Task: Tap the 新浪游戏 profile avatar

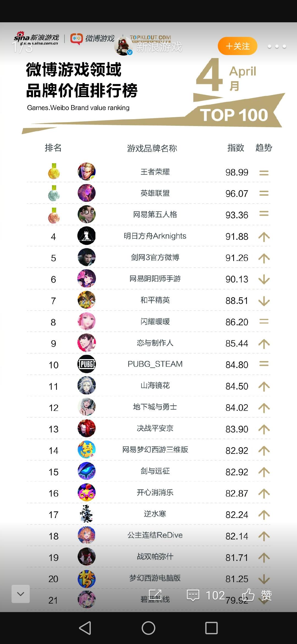Action: pos(123,46)
